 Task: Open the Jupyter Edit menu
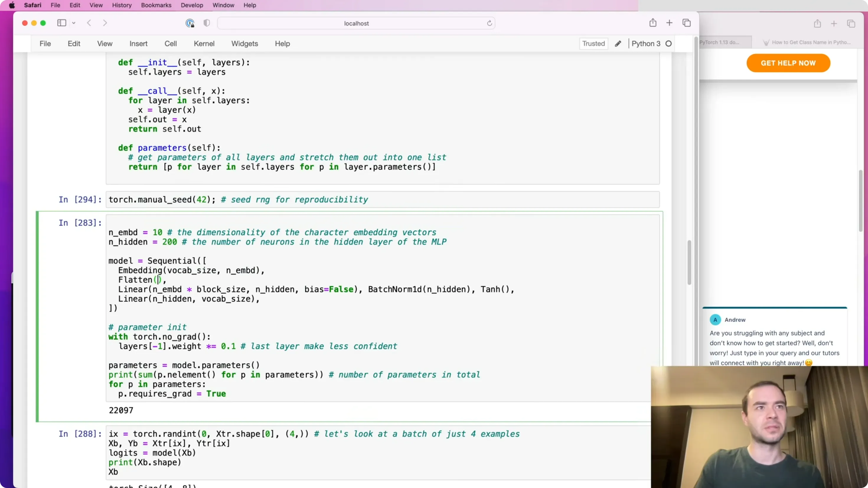coord(74,43)
